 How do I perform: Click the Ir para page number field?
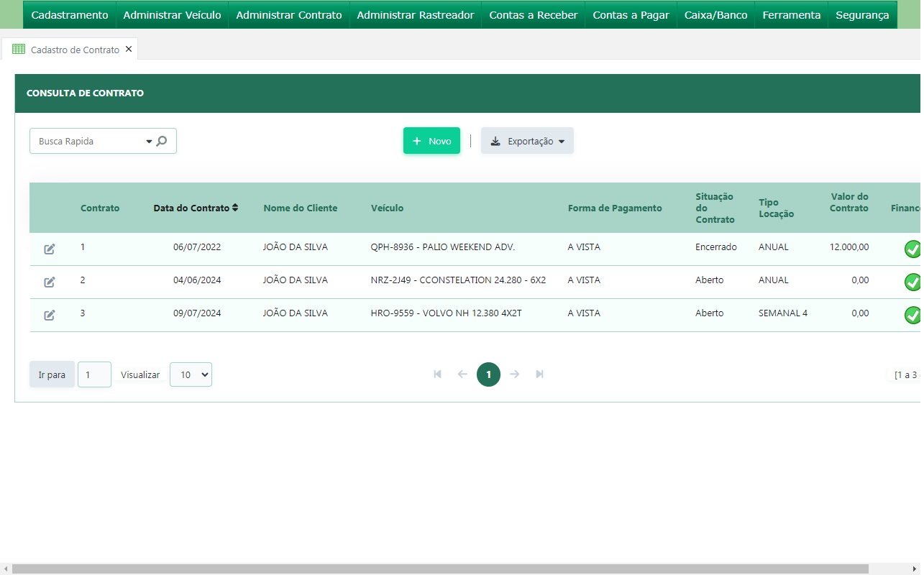pyautogui.click(x=94, y=374)
